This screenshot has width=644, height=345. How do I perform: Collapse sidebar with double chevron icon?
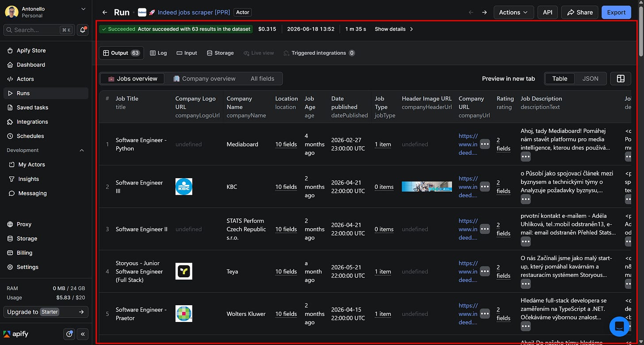pos(83,334)
